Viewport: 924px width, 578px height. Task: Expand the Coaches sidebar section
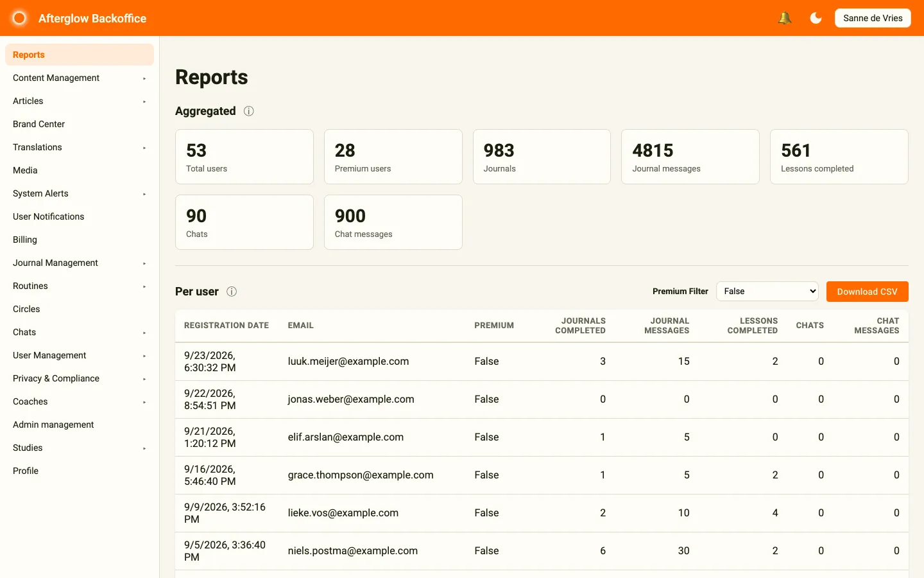coord(80,401)
